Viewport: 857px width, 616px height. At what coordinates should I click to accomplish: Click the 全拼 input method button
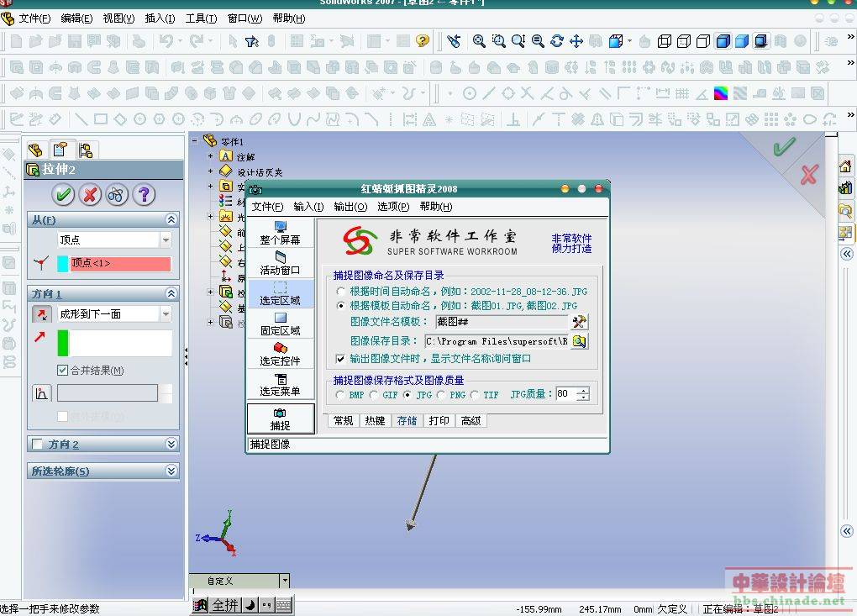pos(225,605)
